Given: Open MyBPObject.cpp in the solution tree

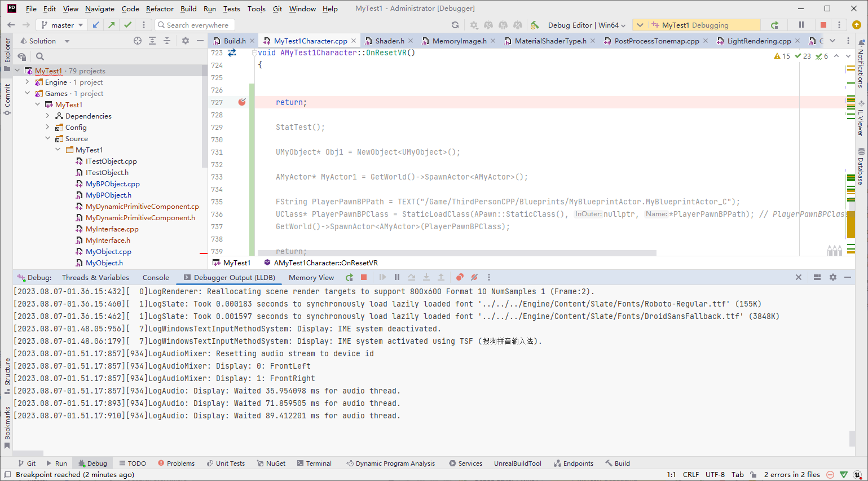Looking at the screenshot, I should (112, 183).
